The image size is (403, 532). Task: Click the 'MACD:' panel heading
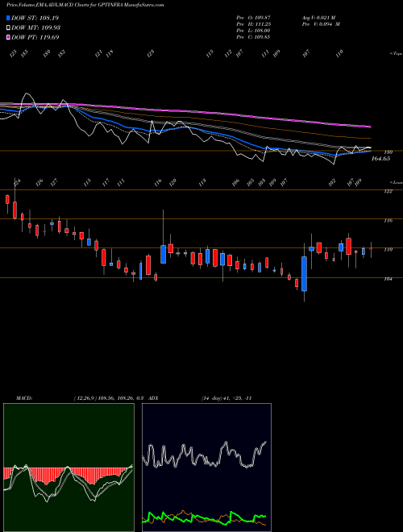tap(24, 398)
